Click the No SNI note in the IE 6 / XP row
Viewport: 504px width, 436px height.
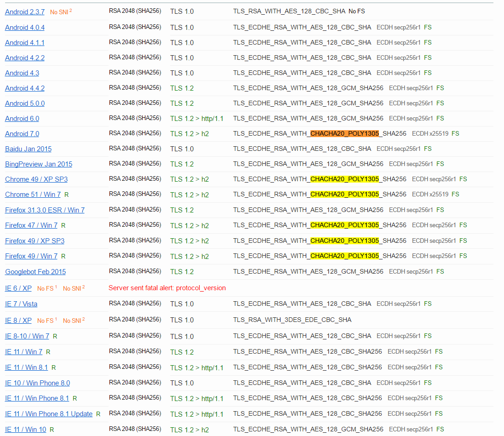coord(74,288)
